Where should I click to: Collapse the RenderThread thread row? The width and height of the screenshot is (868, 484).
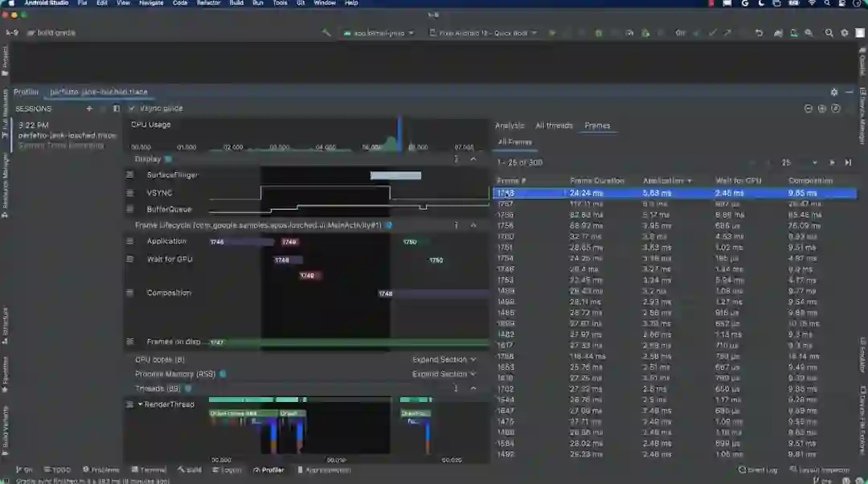tap(140, 404)
